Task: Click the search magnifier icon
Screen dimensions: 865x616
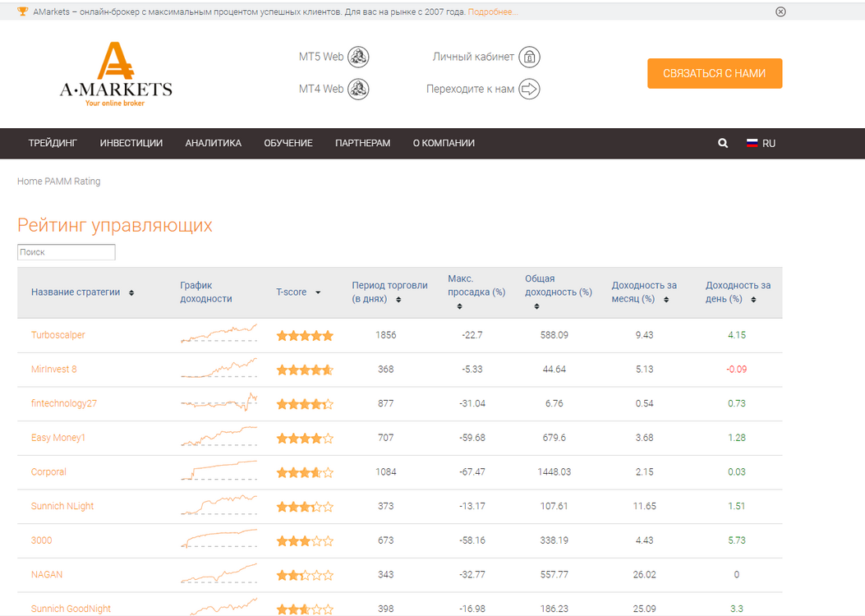Action: click(723, 144)
